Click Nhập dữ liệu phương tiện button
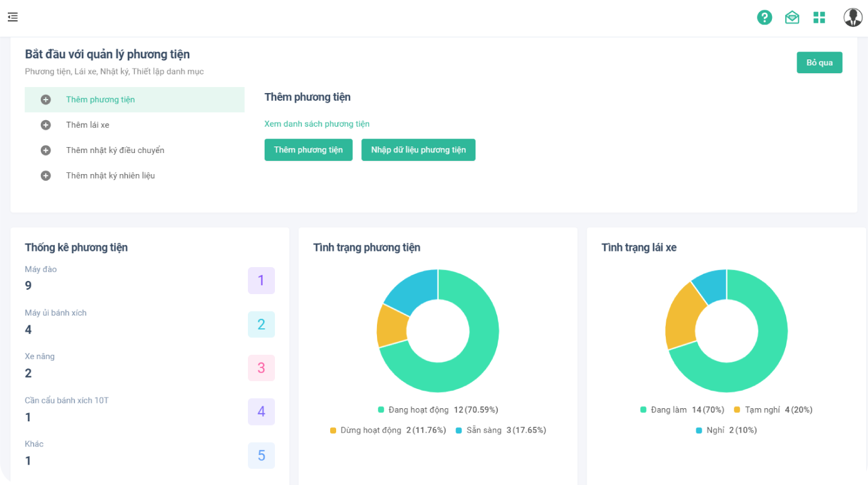Viewport: 868px width, 485px height. click(x=418, y=150)
